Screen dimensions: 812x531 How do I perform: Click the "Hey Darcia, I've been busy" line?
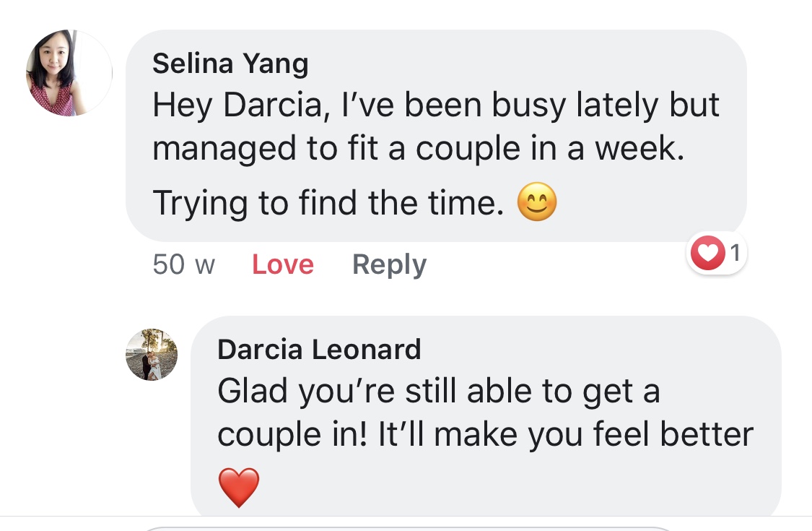[x=435, y=105]
